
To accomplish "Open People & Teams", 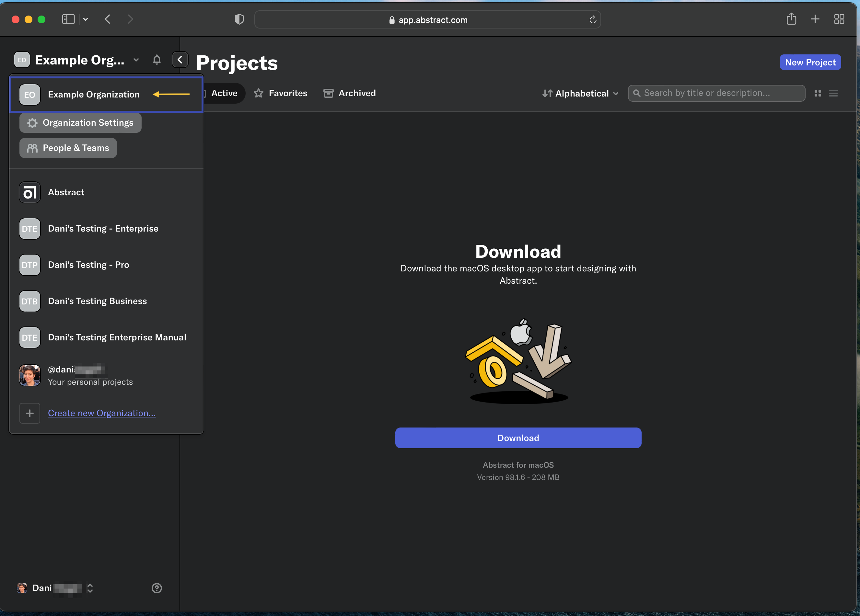I will pyautogui.click(x=68, y=148).
